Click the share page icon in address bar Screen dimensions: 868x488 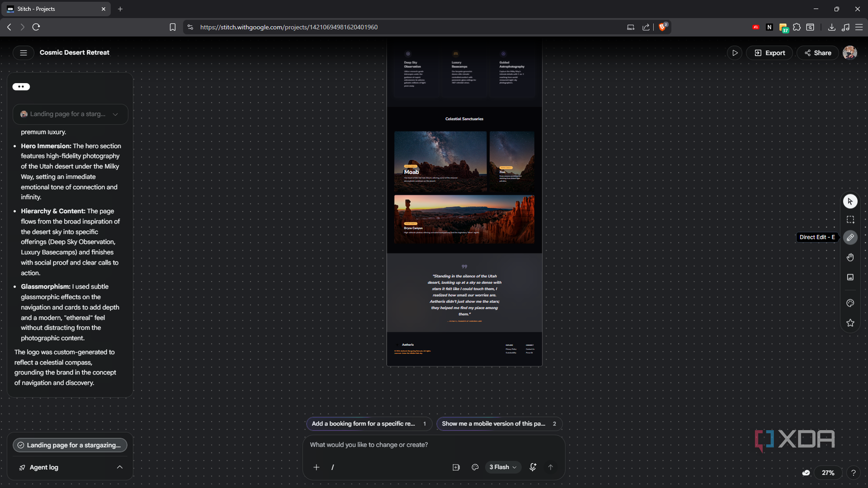coord(645,27)
